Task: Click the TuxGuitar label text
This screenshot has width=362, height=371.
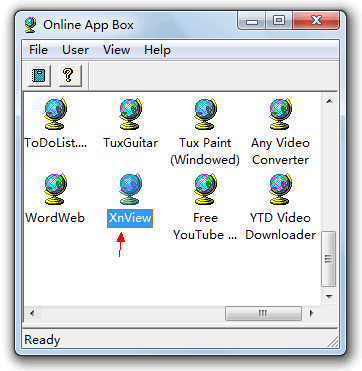Action: pos(130,143)
